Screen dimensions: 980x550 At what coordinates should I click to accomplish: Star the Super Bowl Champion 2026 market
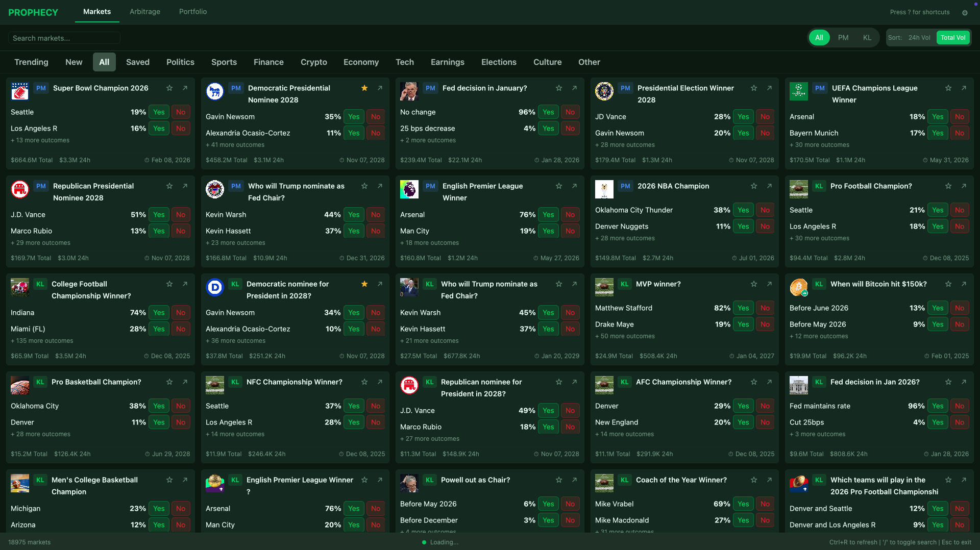pyautogui.click(x=169, y=88)
